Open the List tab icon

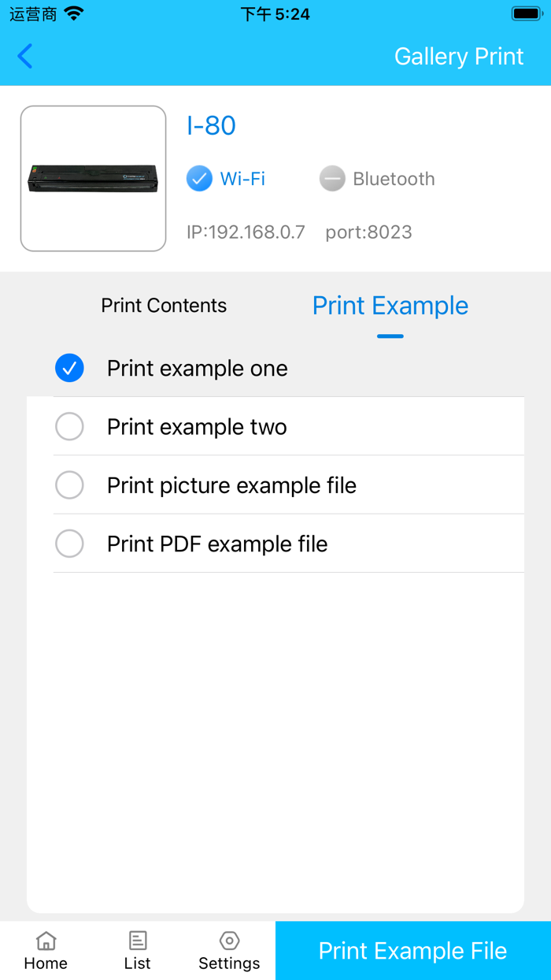point(137,939)
